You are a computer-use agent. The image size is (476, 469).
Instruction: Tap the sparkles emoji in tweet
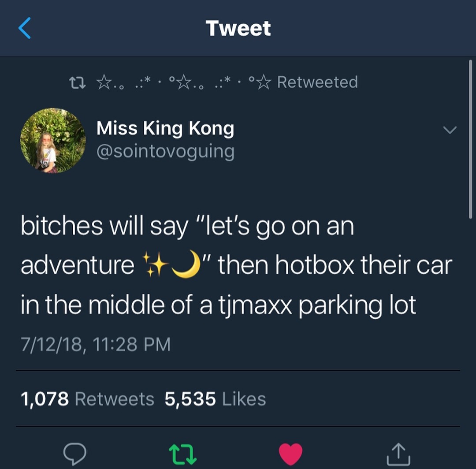[156, 264]
